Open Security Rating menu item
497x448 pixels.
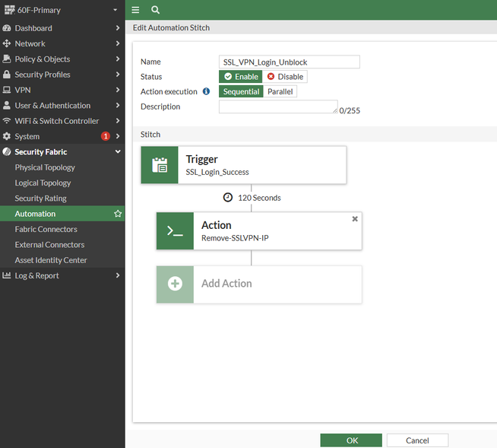(40, 199)
